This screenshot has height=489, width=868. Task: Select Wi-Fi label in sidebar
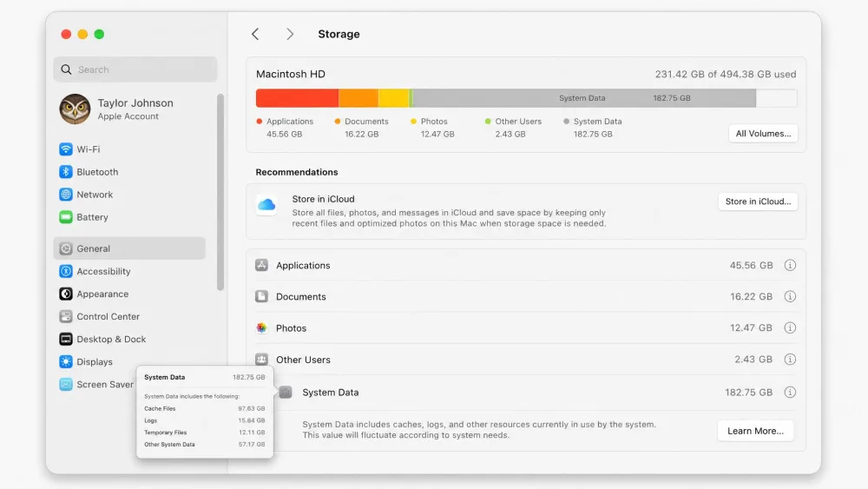(88, 149)
